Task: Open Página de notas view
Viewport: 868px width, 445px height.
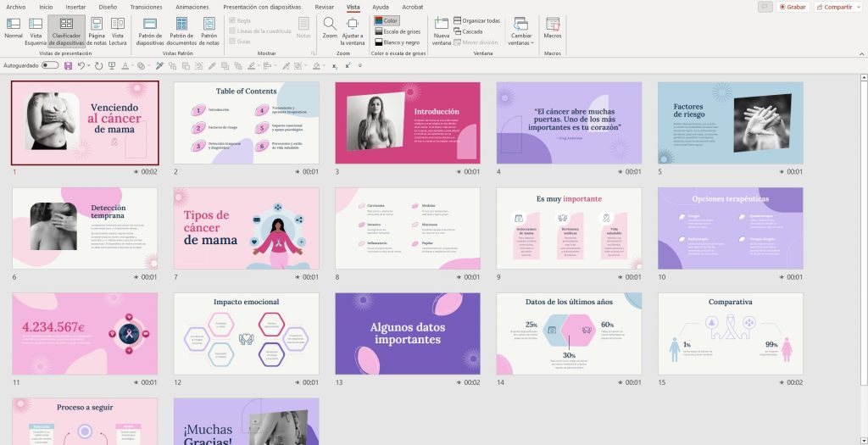Action: pyautogui.click(x=97, y=28)
